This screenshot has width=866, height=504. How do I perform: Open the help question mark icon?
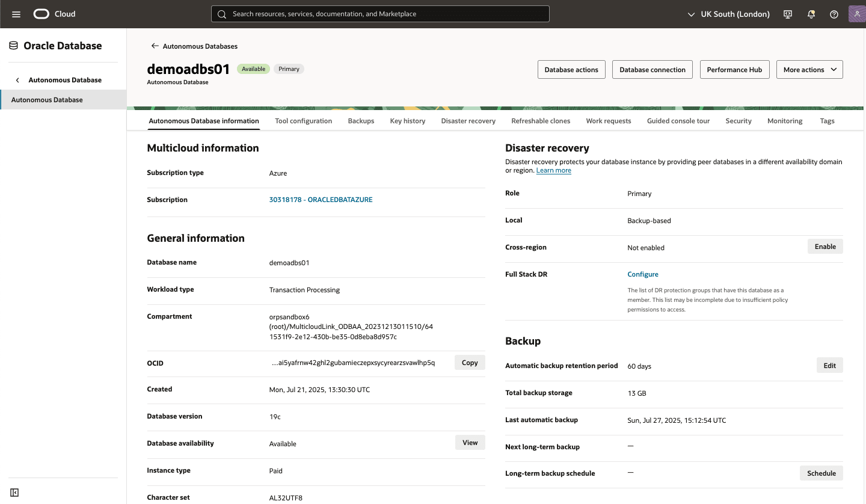click(834, 14)
